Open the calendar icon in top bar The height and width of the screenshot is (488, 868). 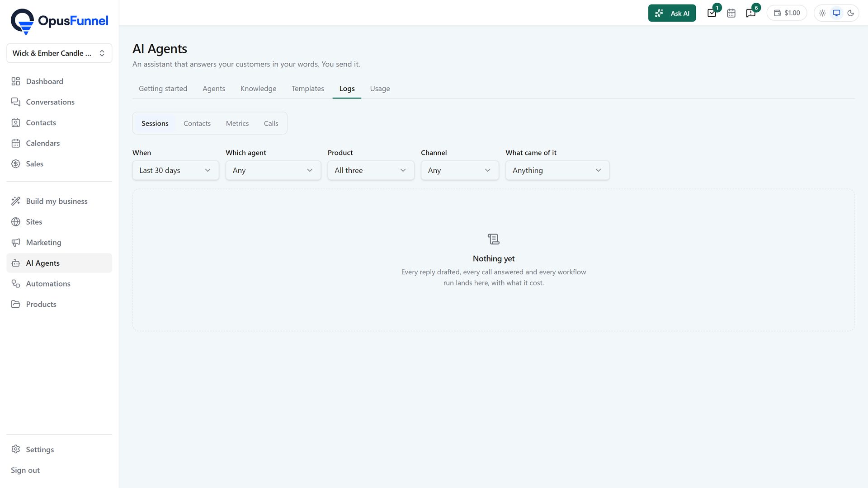(x=731, y=13)
